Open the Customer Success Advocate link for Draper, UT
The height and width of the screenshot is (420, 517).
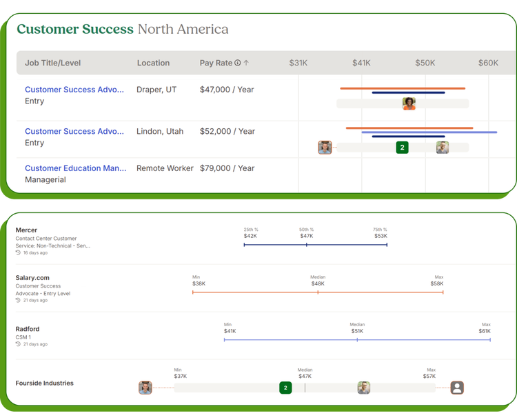(74, 90)
